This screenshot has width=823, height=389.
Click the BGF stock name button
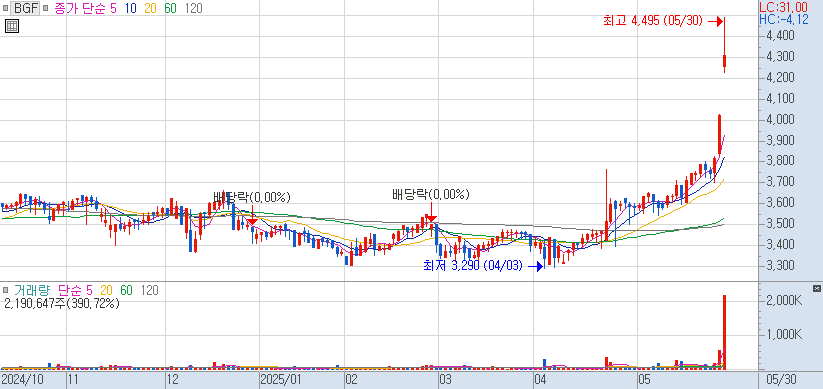(25, 8)
